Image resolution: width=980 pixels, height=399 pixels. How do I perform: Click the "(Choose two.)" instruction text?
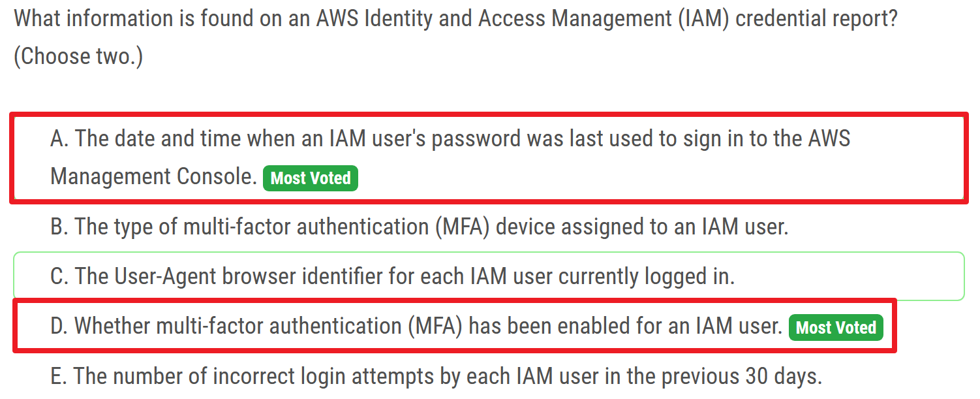click(78, 57)
